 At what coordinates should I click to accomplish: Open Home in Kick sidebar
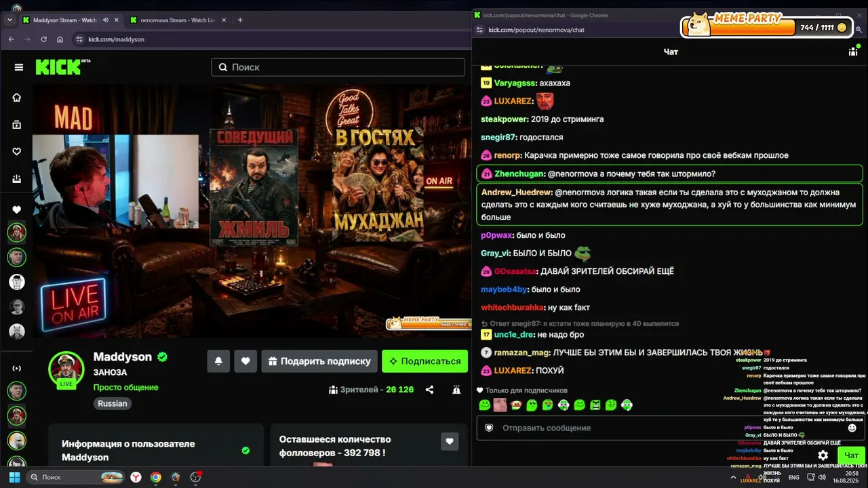click(x=17, y=98)
